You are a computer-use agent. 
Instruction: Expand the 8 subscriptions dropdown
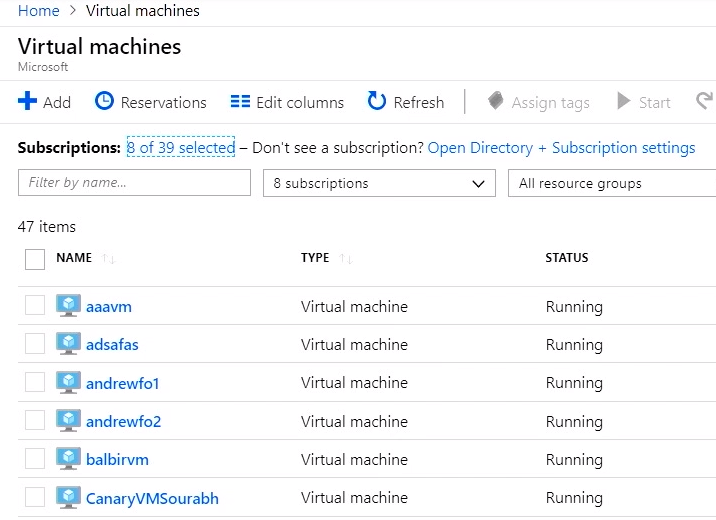click(379, 183)
